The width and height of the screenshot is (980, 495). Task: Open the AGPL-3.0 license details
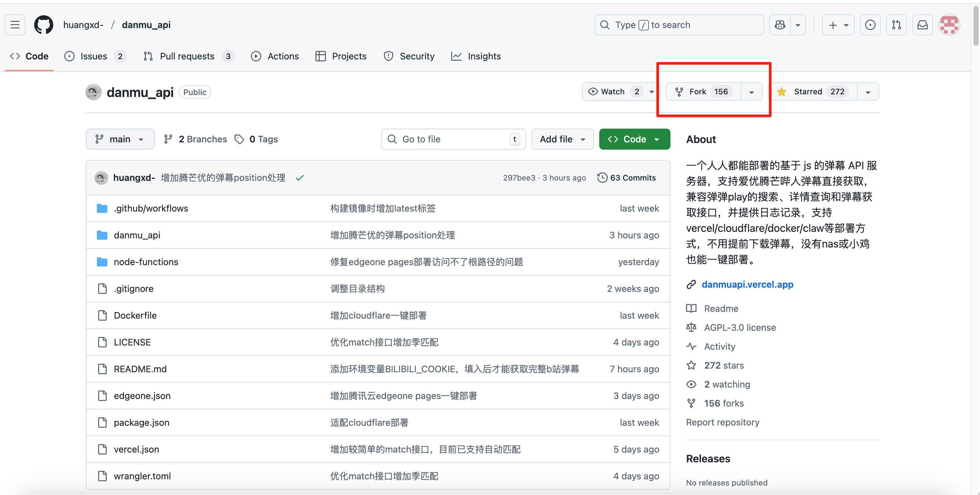[x=740, y=327]
